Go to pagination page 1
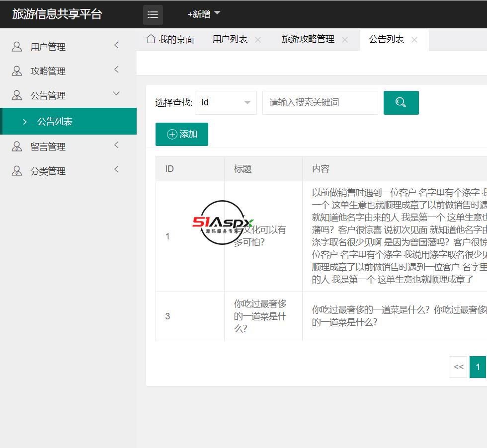Viewport: 487px width, 448px height. pyautogui.click(x=478, y=367)
